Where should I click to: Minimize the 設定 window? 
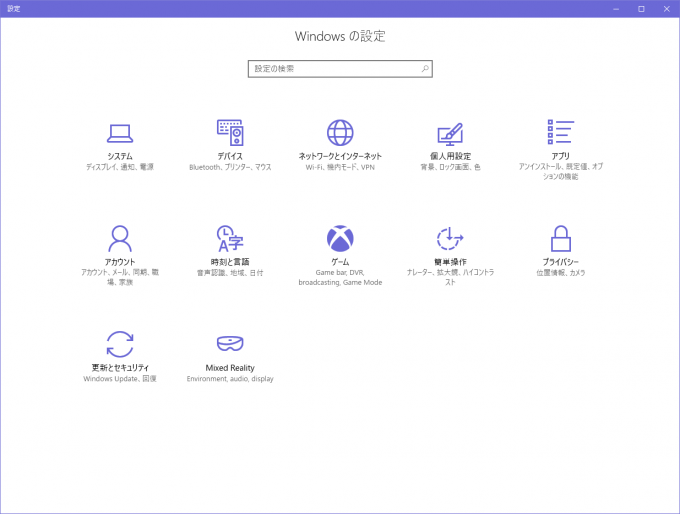pos(616,9)
